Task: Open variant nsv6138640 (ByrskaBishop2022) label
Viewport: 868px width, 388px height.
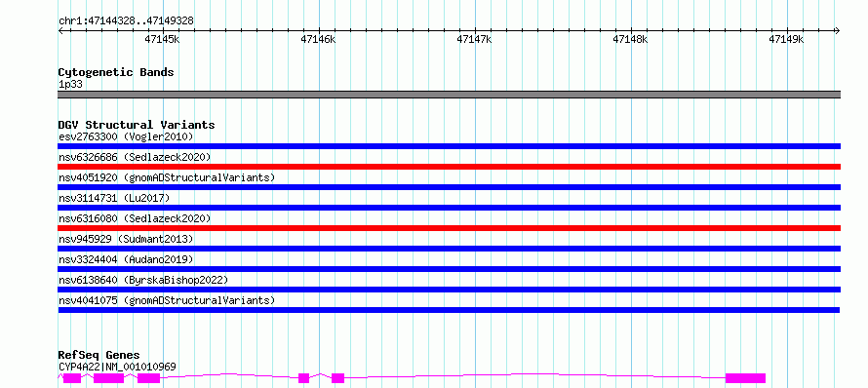Action: tap(143, 280)
